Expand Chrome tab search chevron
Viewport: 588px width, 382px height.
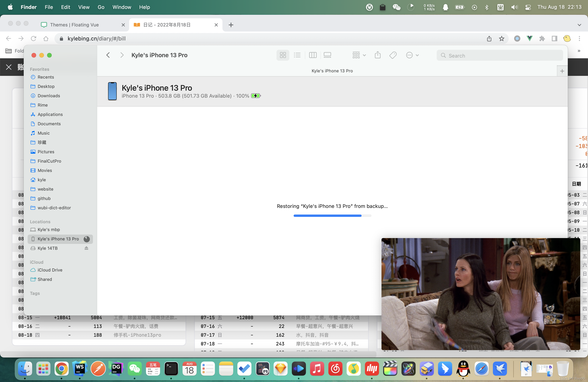579,25
